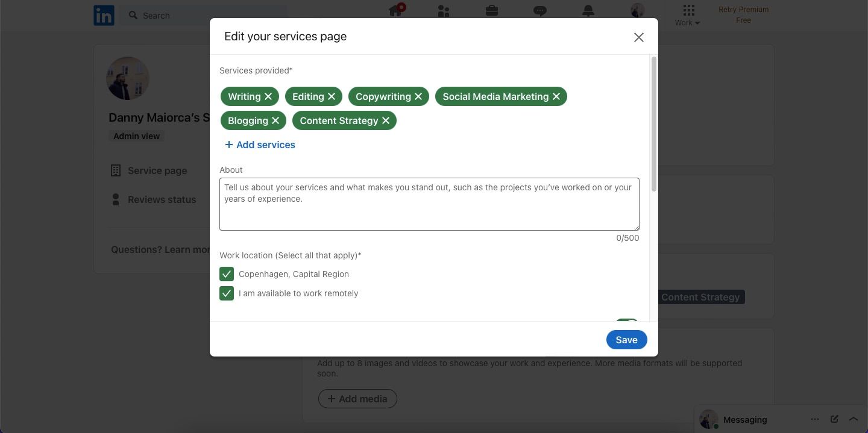Save the services page edits
The image size is (868, 433).
(626, 340)
